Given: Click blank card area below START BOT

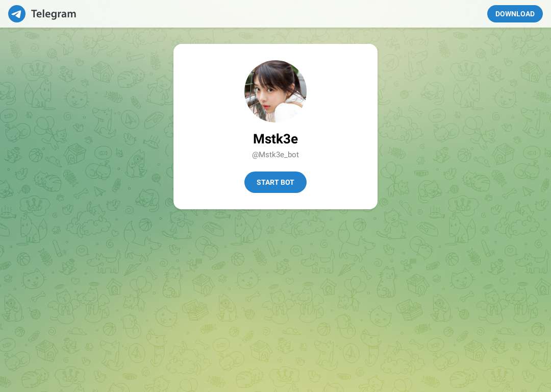Looking at the screenshot, I should 275,201.
